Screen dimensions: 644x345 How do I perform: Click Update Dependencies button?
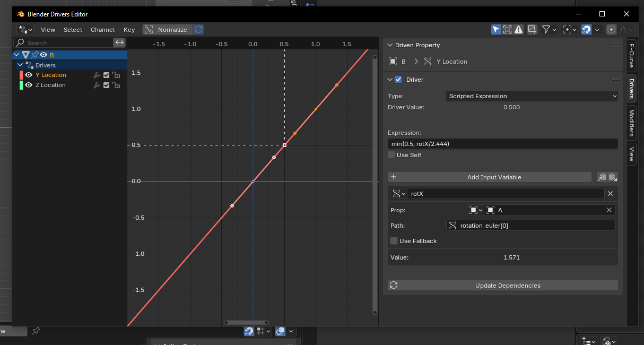click(x=503, y=286)
